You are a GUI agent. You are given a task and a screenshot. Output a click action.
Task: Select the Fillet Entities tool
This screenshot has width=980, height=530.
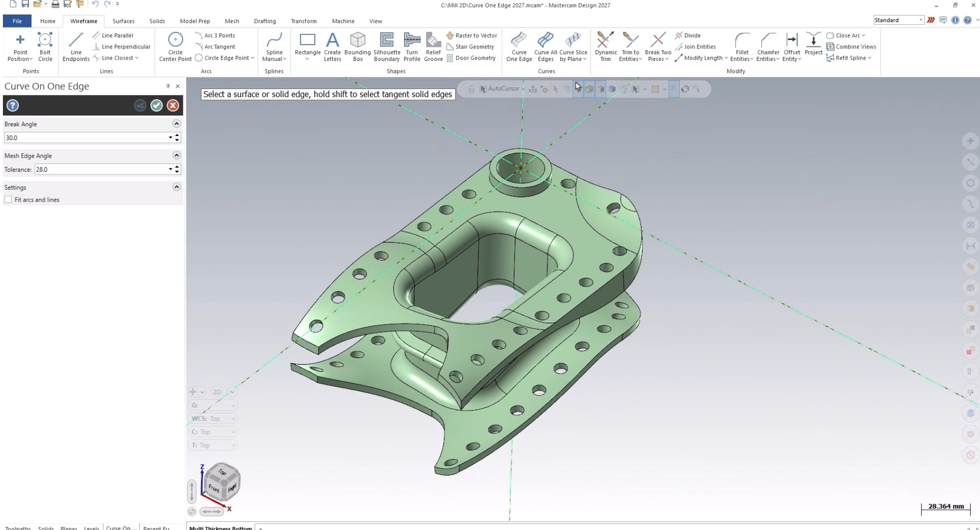click(x=742, y=47)
